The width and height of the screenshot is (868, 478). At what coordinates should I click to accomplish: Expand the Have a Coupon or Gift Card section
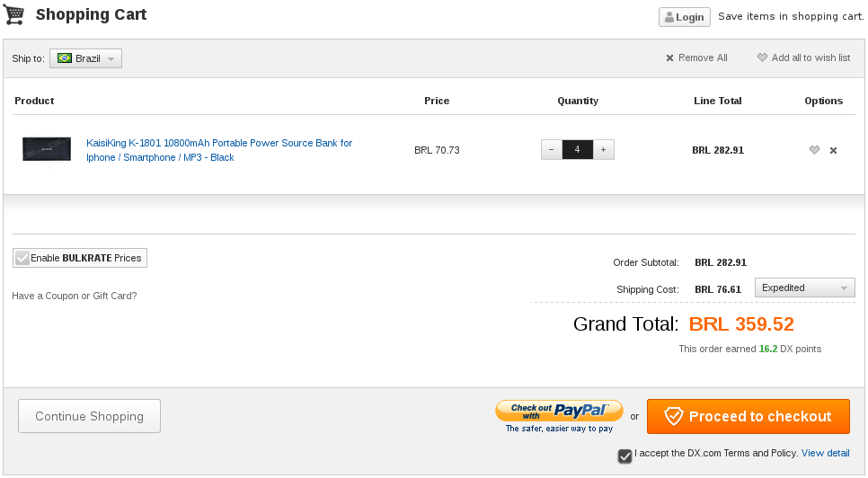pos(75,296)
